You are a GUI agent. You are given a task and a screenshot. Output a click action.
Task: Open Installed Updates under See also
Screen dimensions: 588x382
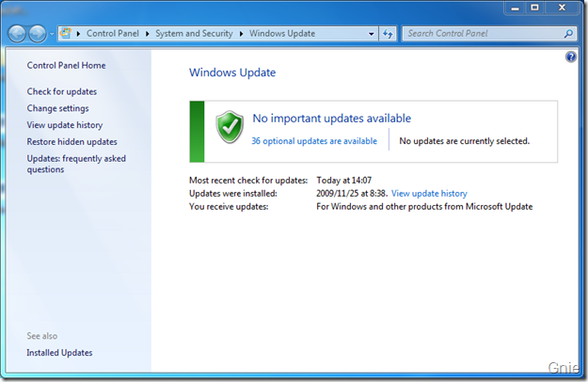tap(59, 353)
